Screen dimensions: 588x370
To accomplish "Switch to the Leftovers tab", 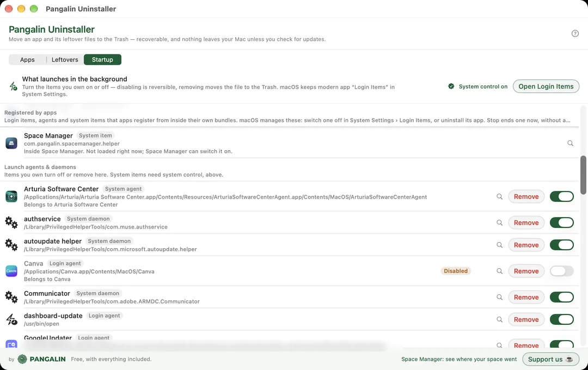I will click(x=65, y=60).
